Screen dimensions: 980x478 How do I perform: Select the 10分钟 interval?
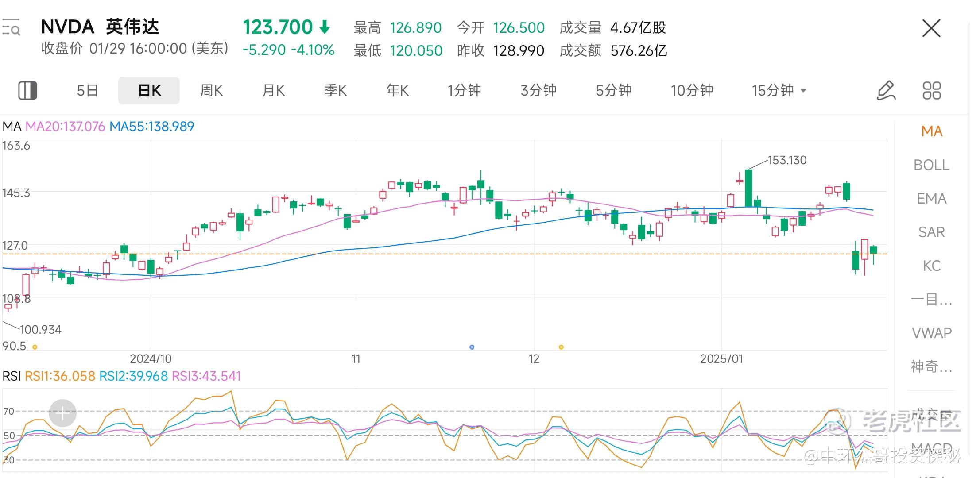(692, 90)
